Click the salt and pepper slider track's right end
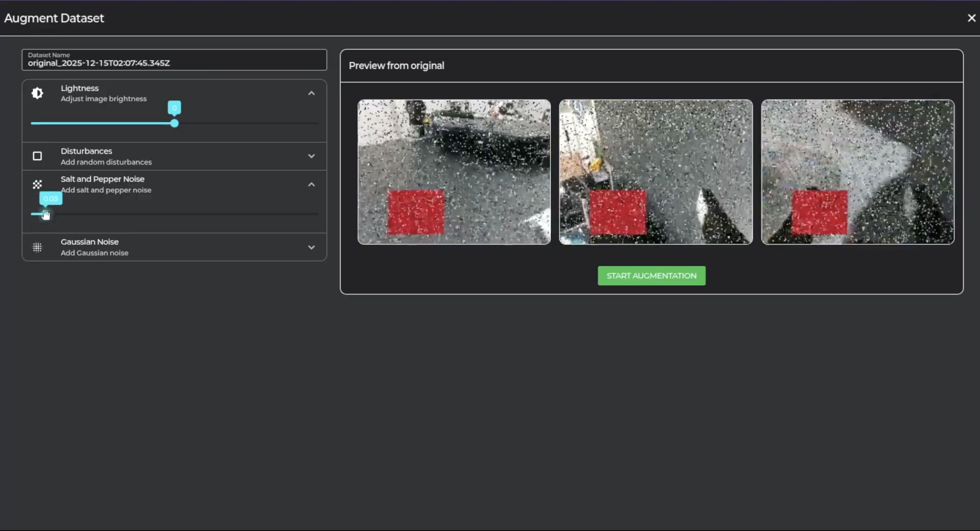The image size is (980, 531). (317, 214)
